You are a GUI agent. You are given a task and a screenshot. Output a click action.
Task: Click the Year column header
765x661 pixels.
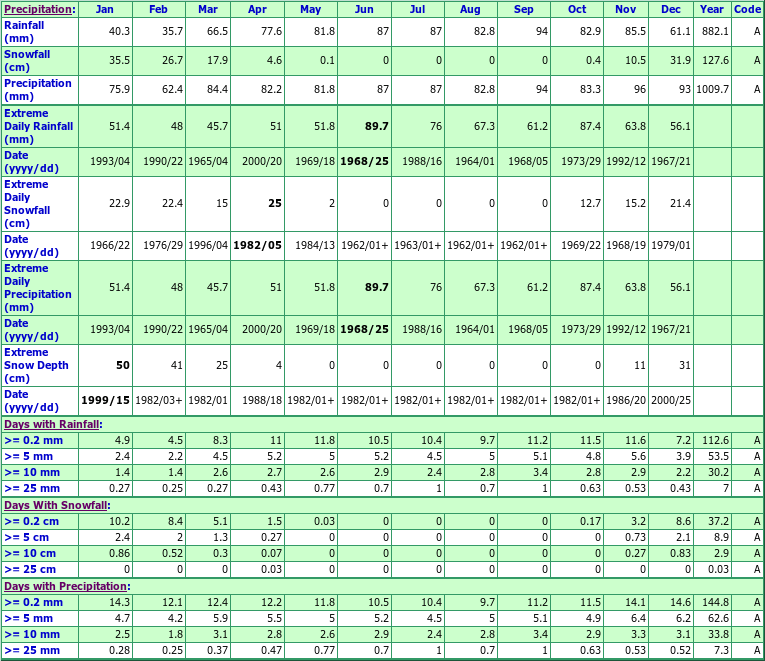[x=712, y=9]
